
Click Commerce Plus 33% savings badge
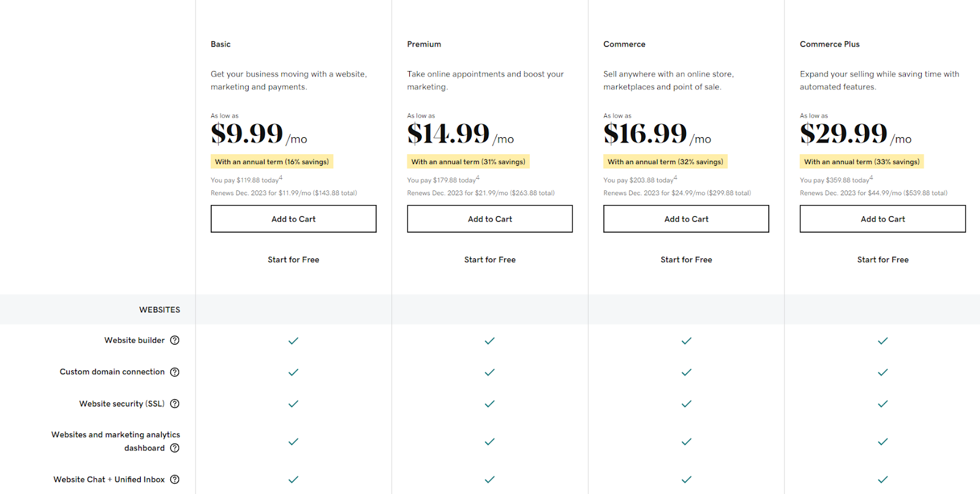(862, 162)
